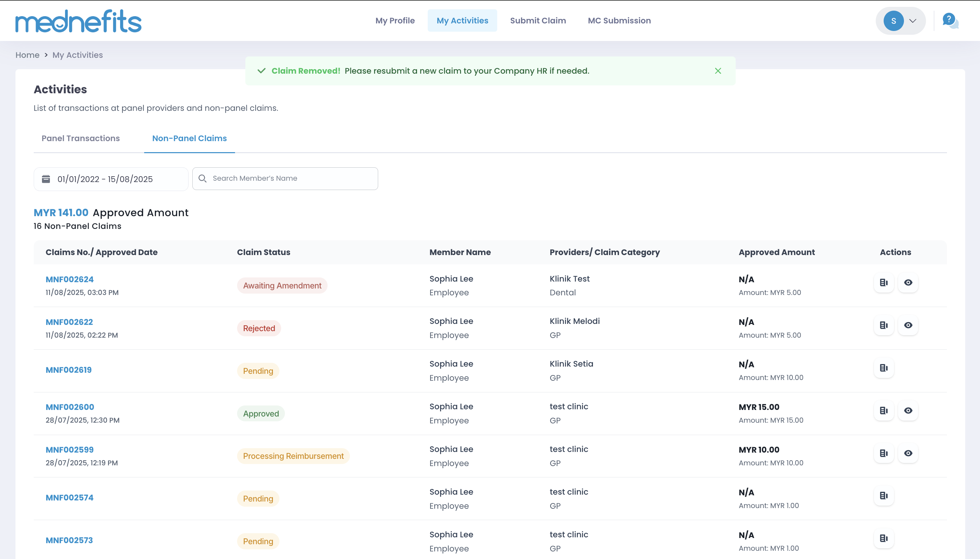This screenshot has height=559, width=980.
Task: Click the Processing Reimbursement status badge
Action: (x=293, y=456)
